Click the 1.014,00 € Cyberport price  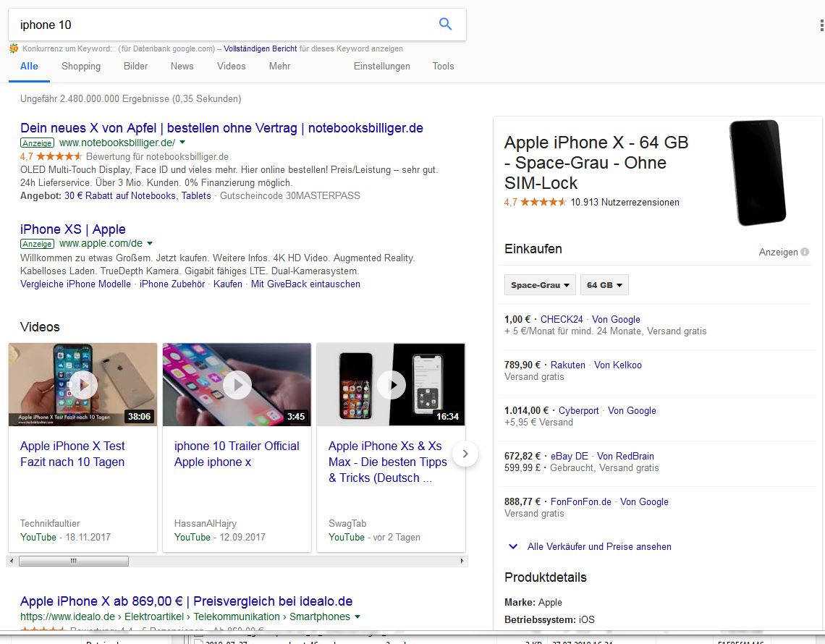point(526,411)
